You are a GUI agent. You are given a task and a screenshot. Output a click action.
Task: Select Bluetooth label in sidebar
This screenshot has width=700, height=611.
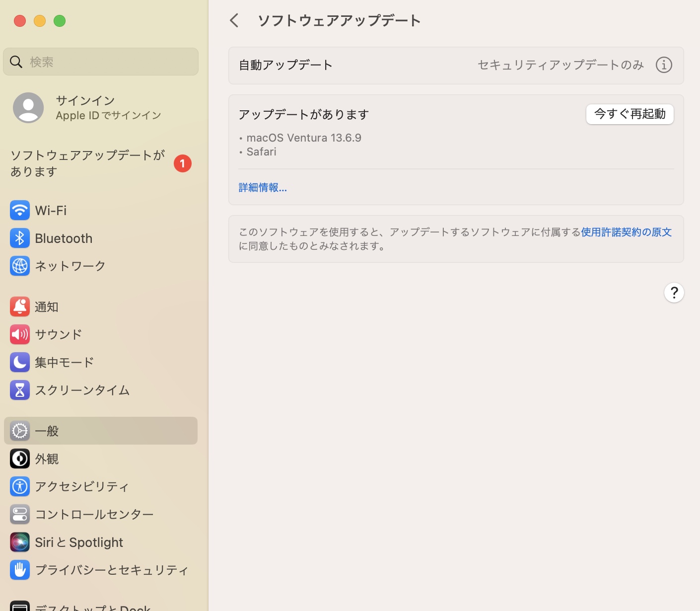pos(64,238)
